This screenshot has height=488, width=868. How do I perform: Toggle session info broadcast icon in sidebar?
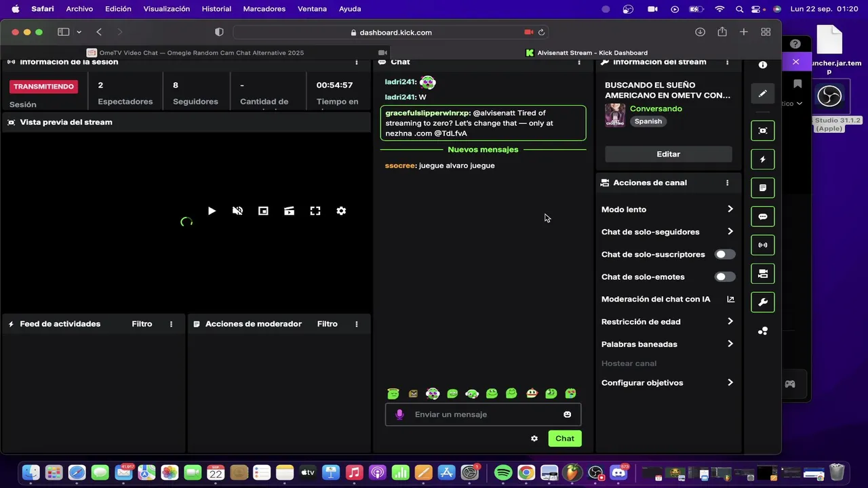coord(763,245)
